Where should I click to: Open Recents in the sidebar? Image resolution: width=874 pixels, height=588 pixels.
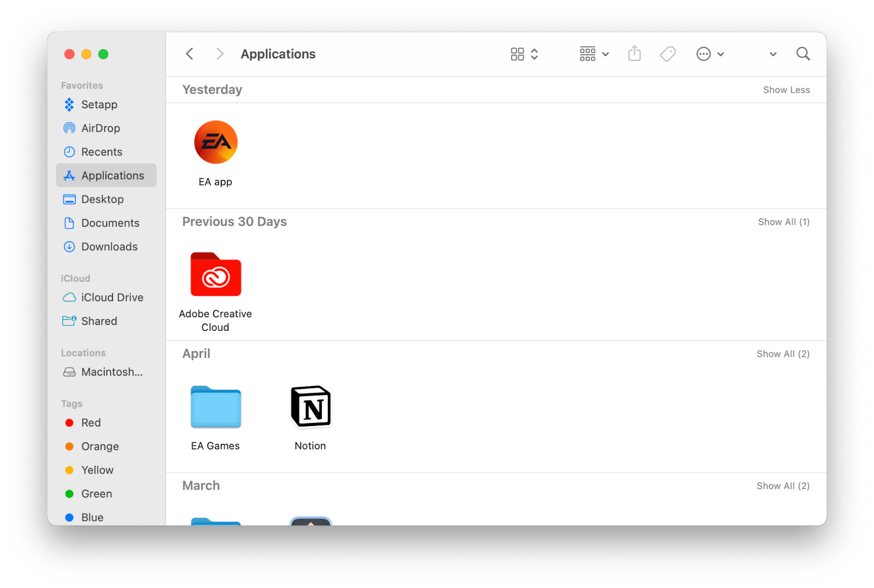pyautogui.click(x=106, y=152)
